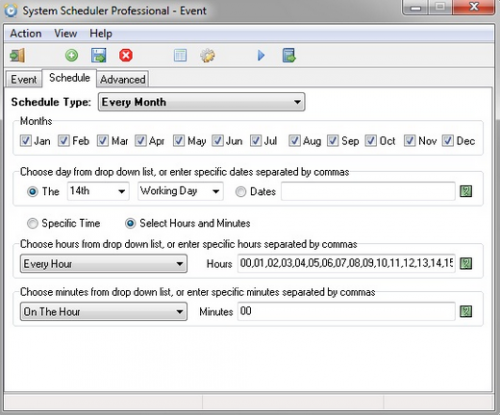Select the Schedule tab
Image resolution: width=500 pixels, height=415 pixels.
click(x=69, y=78)
